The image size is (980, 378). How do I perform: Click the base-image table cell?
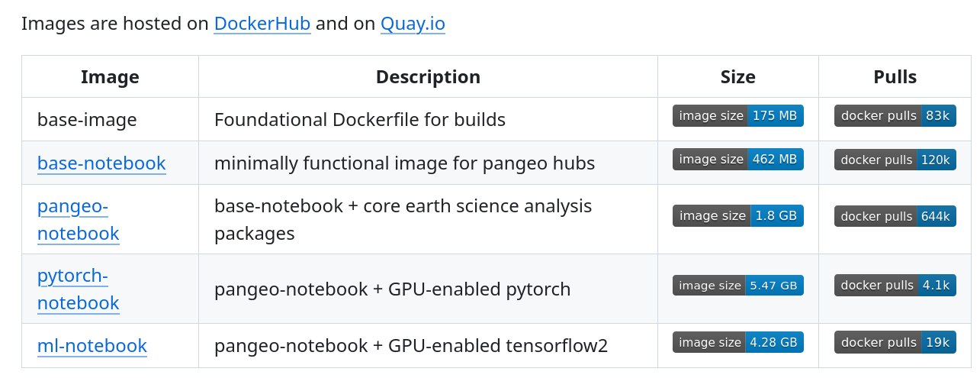pyautogui.click(x=87, y=120)
